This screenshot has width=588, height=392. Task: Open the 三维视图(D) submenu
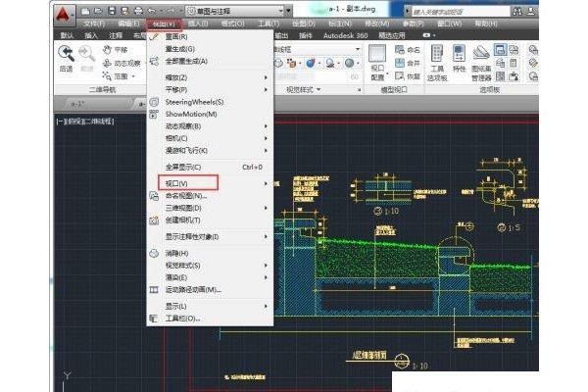coord(210,208)
